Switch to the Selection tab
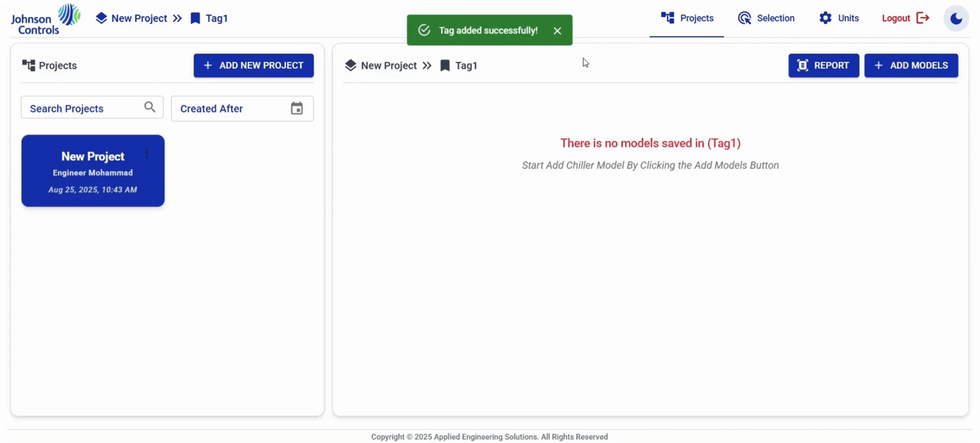The height and width of the screenshot is (443, 980). coord(766,18)
